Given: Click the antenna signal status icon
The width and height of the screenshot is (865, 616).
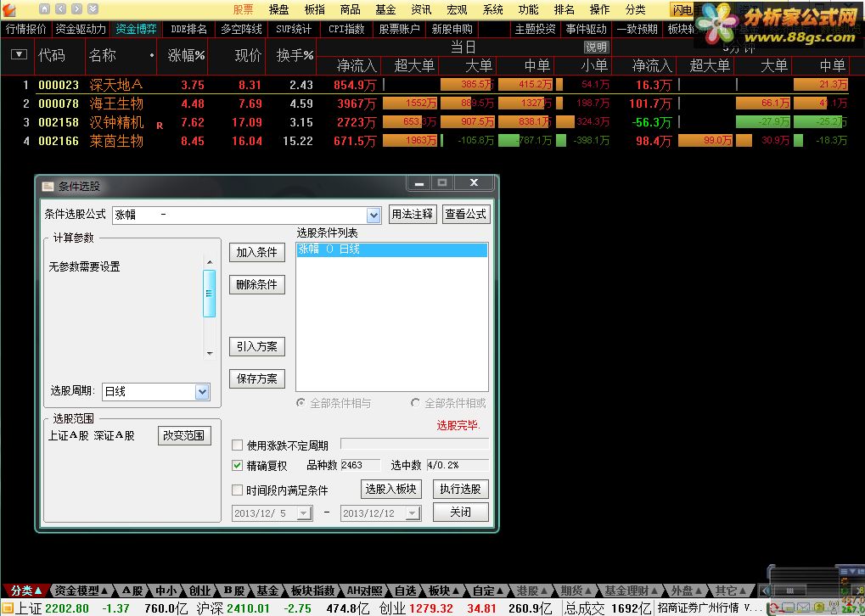Looking at the screenshot, I should coord(833,608).
